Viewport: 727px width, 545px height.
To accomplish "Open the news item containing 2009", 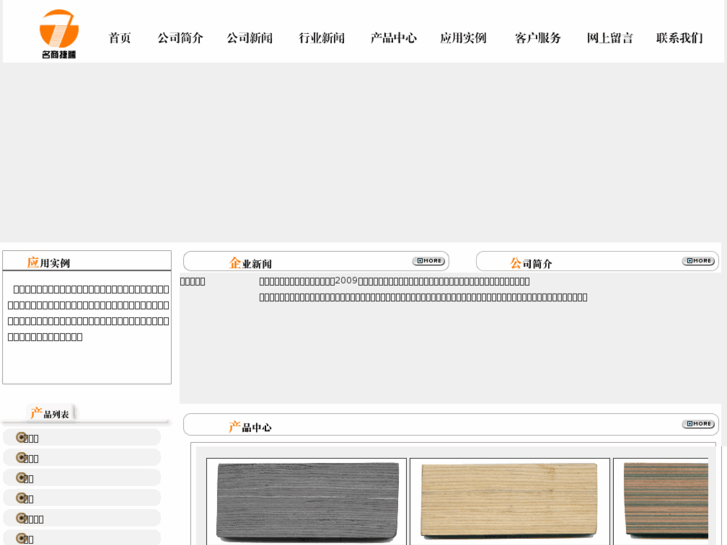I will [394, 281].
